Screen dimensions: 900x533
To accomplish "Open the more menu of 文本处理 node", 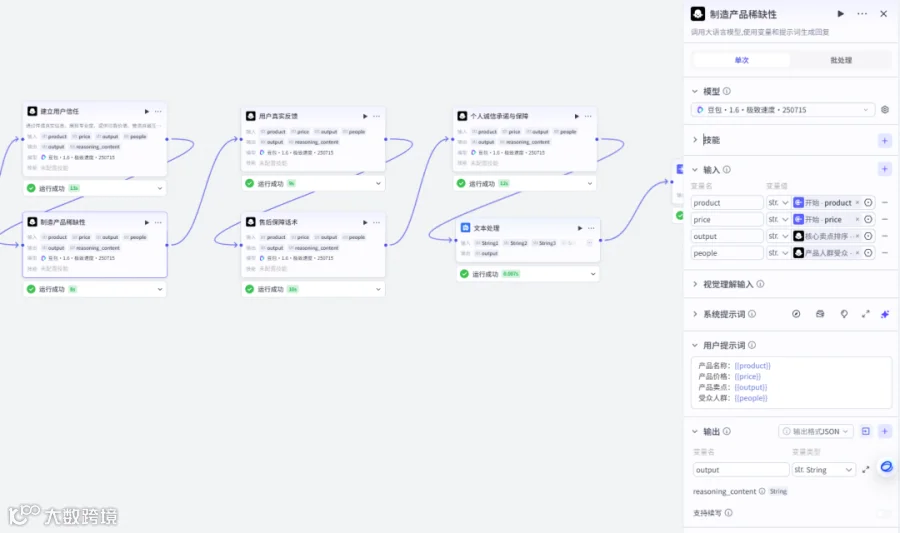I will coord(591,228).
